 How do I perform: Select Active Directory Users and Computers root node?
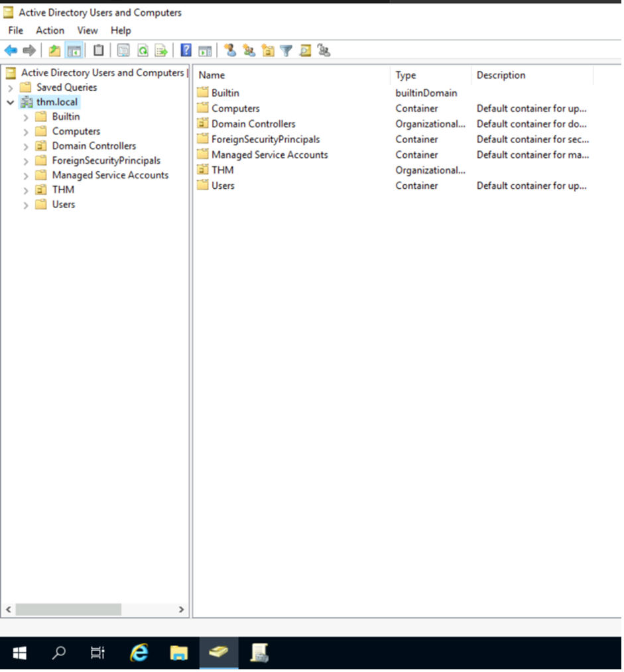pos(103,73)
